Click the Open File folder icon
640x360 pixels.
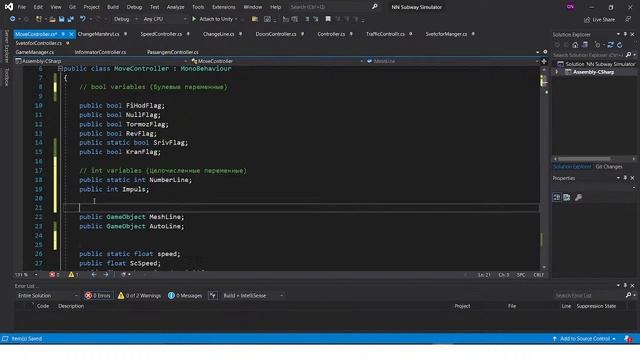pos(52,19)
